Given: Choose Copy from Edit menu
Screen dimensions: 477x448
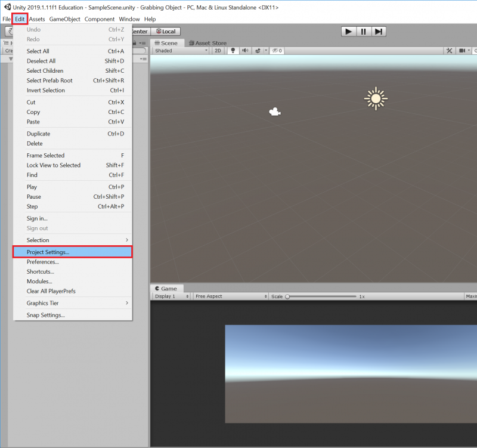Looking at the screenshot, I should click(72, 112).
